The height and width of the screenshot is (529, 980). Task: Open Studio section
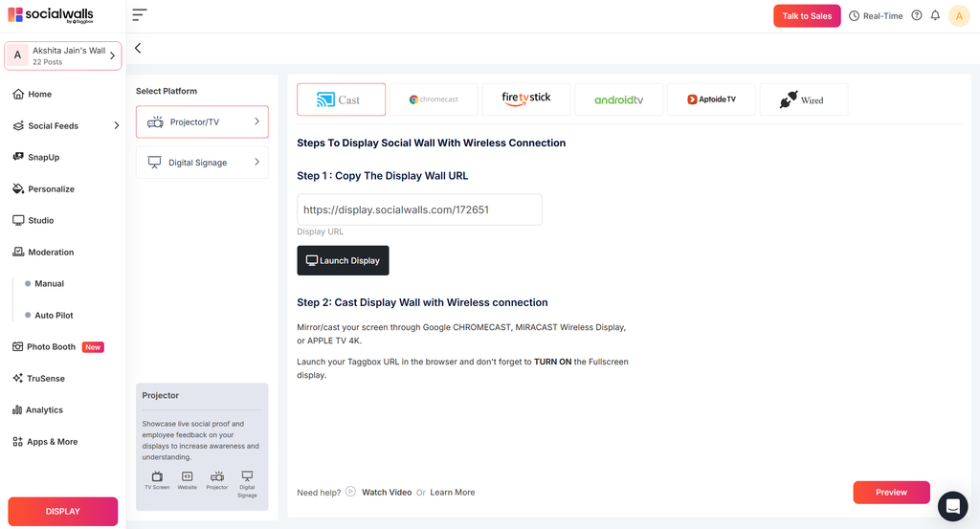pos(33,220)
